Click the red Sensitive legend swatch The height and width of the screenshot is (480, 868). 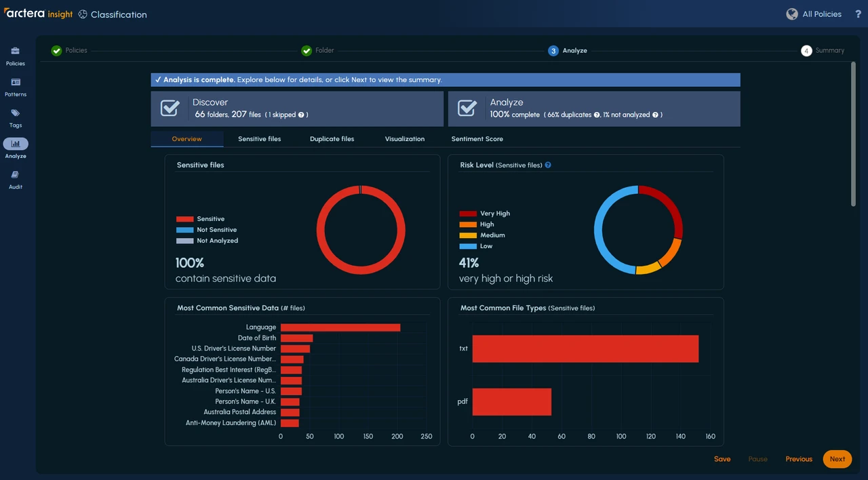[186, 218]
